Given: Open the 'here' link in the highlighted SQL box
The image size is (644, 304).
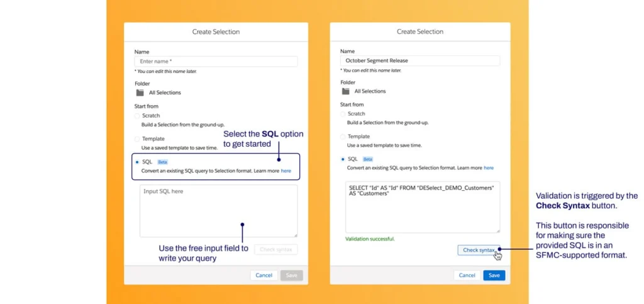Looking at the screenshot, I should coord(286,171).
